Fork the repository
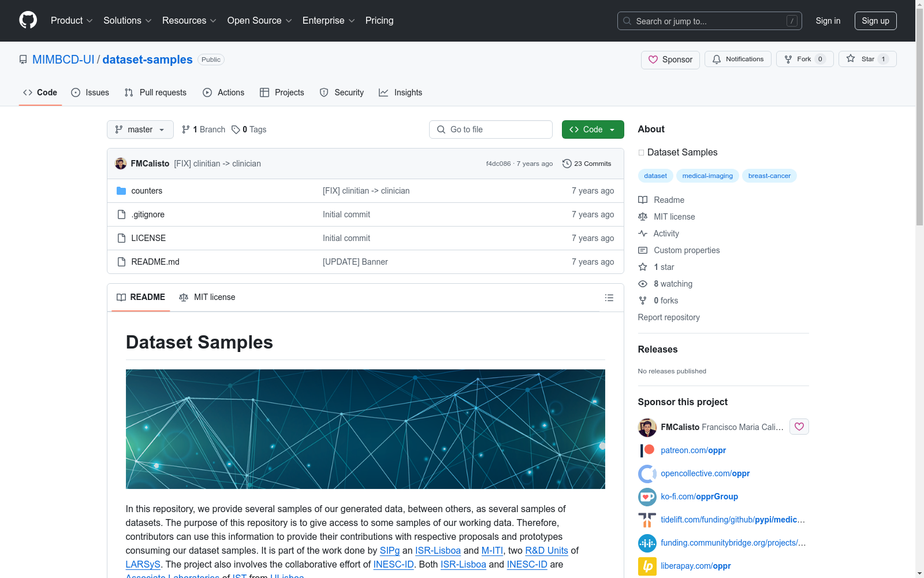Screen dimensions: 924x578 click(x=805, y=59)
